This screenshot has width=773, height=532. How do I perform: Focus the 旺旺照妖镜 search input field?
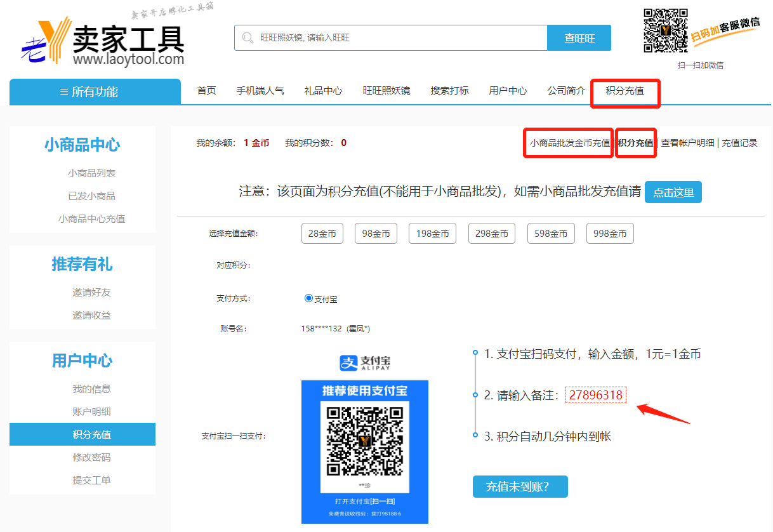point(390,38)
